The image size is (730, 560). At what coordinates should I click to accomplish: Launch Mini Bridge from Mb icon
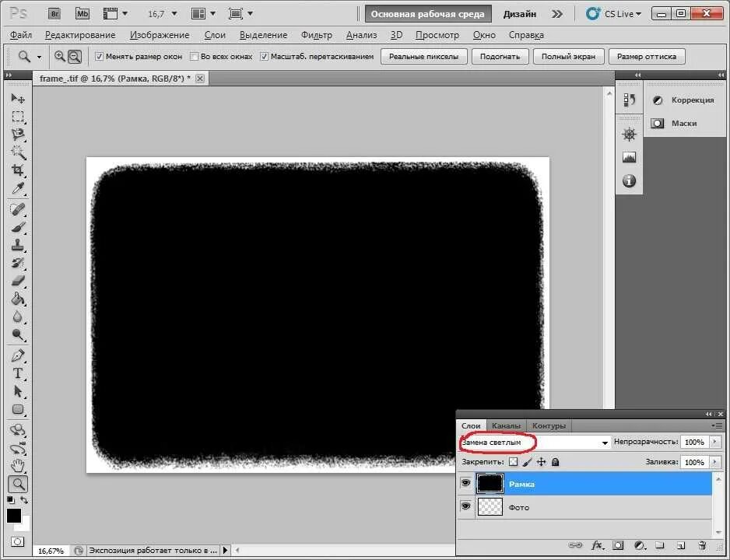point(82,13)
